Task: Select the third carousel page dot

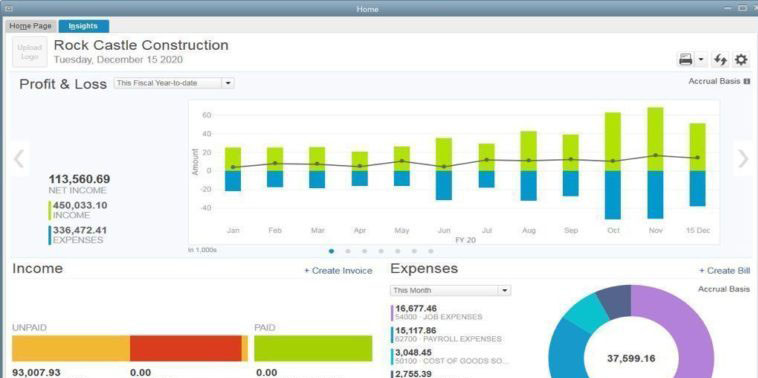Action: (x=364, y=251)
